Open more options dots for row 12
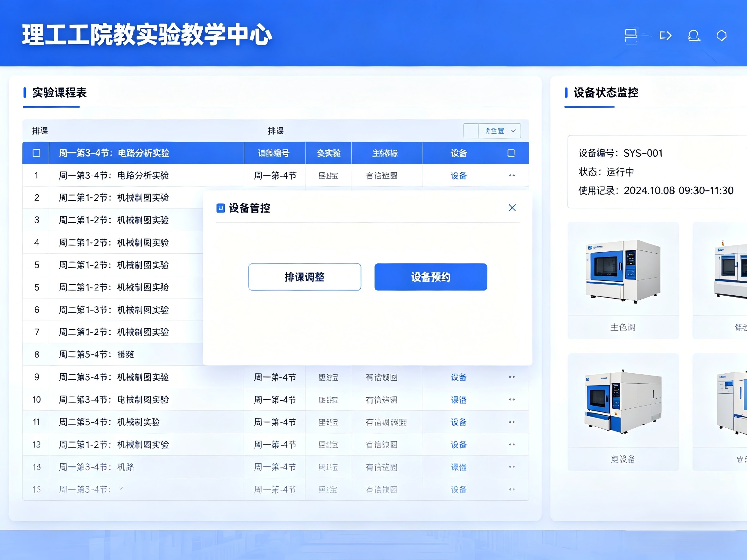The image size is (747, 560). (512, 444)
